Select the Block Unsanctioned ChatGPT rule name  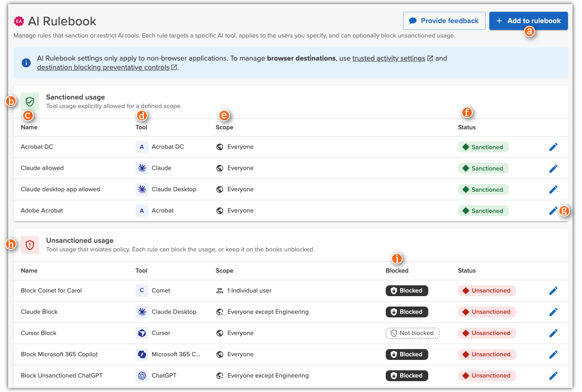(61, 376)
